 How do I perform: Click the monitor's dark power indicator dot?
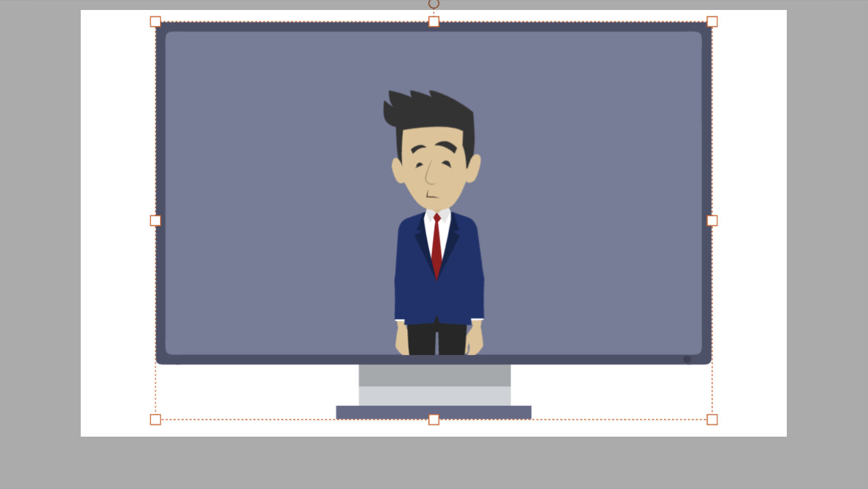coord(687,359)
